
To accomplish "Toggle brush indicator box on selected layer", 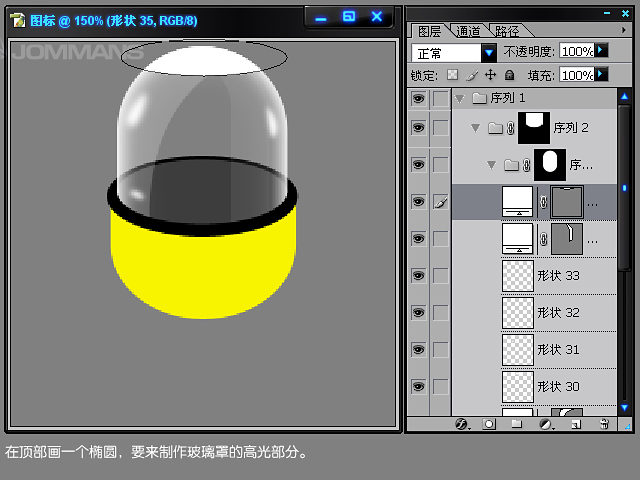I will 440,202.
